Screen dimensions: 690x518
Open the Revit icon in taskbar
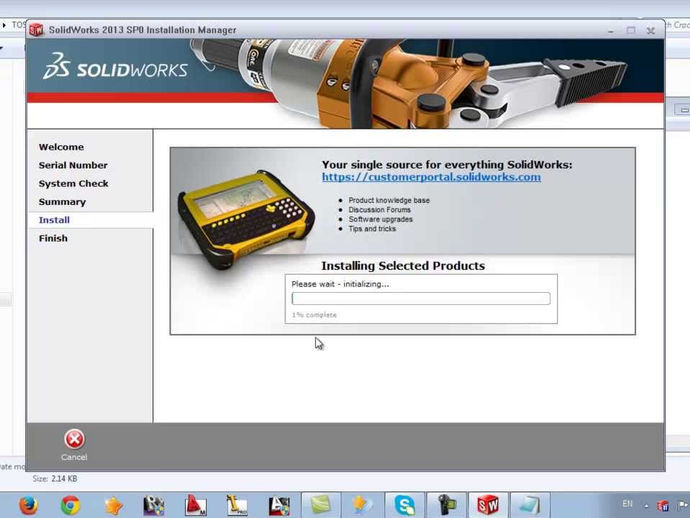[154, 505]
